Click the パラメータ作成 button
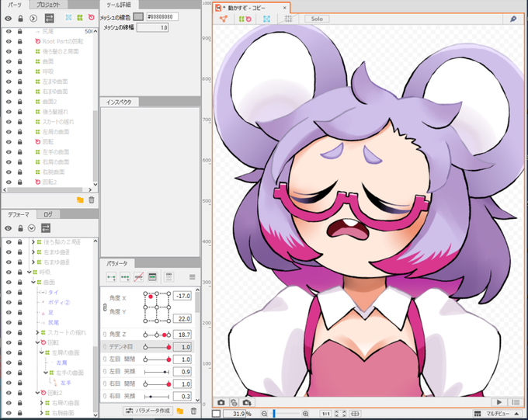 click(148, 411)
